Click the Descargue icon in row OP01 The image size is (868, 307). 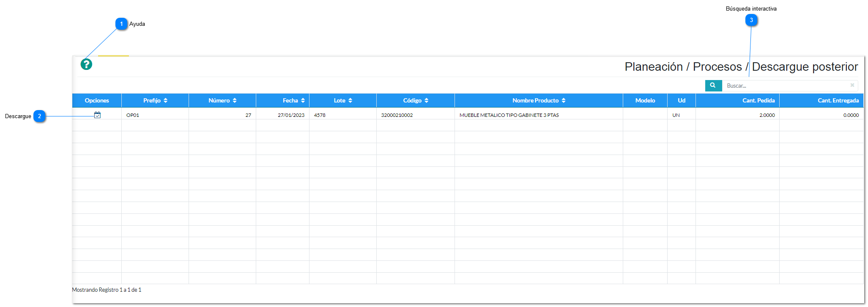[97, 115]
